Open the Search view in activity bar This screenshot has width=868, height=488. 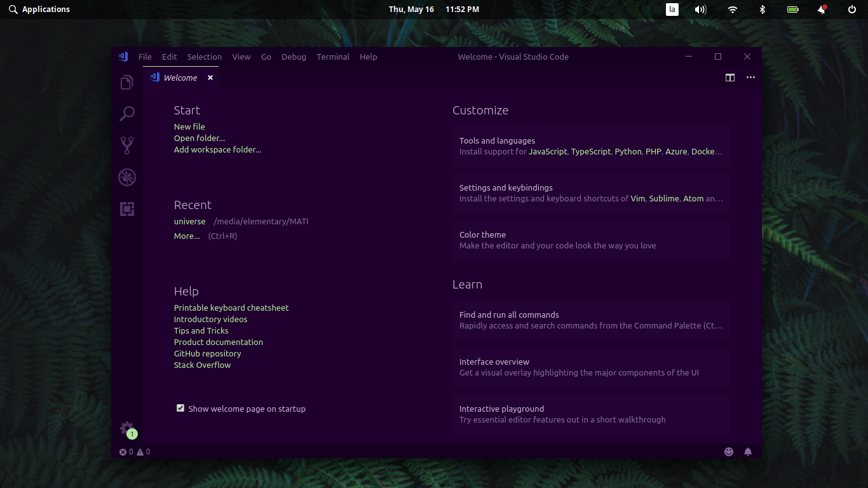click(x=127, y=114)
